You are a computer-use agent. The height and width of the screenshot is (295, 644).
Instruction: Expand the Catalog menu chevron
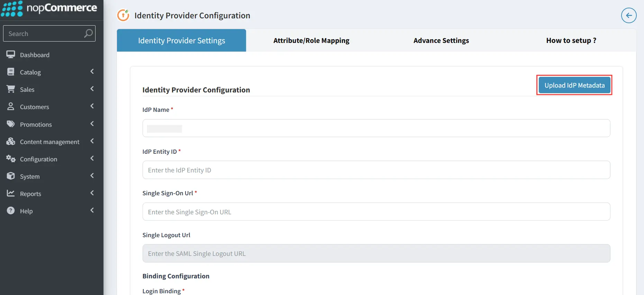[92, 71]
